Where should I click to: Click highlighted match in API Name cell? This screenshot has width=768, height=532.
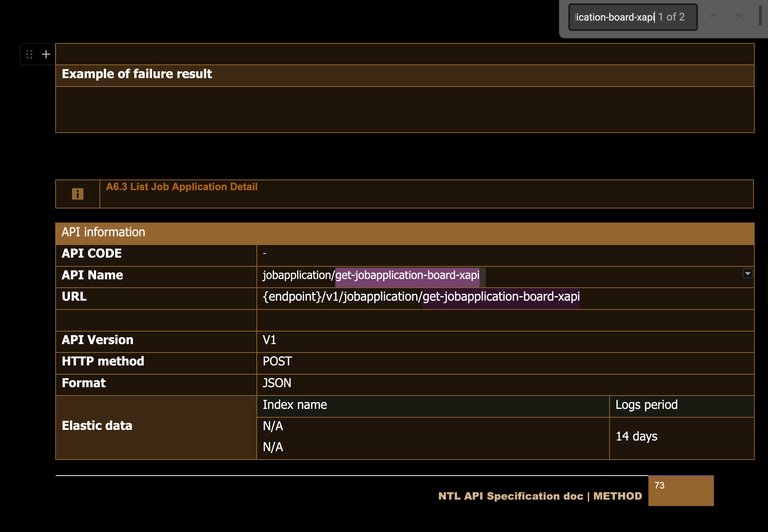click(x=407, y=275)
